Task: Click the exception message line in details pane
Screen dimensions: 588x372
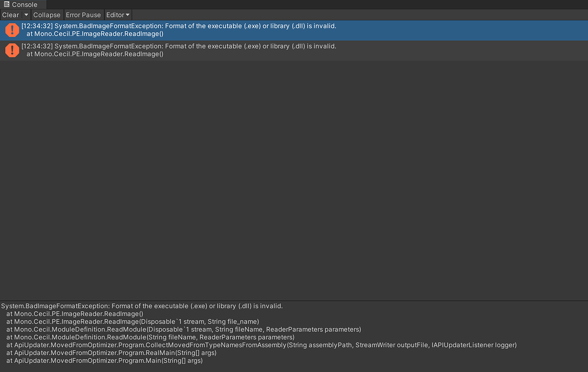Action: pyautogui.click(x=142, y=306)
